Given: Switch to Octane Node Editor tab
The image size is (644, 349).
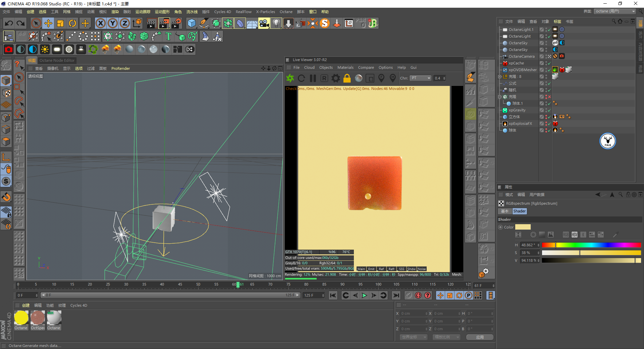Looking at the screenshot, I should point(57,60).
